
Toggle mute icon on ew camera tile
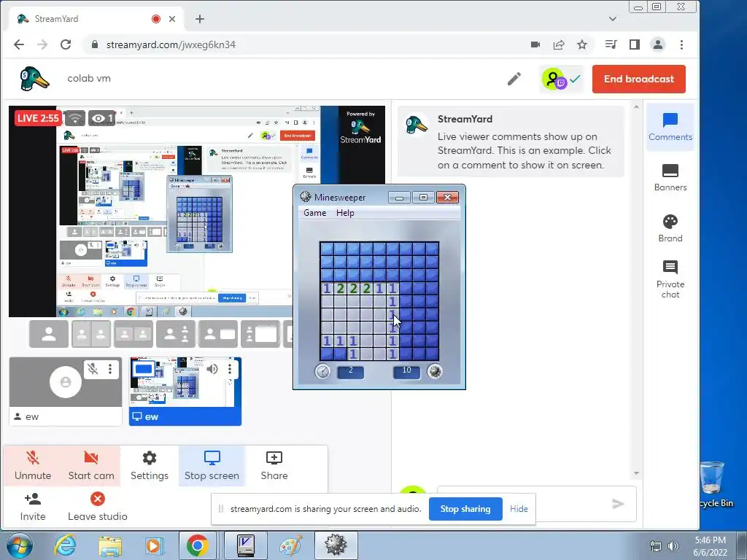[93, 369]
